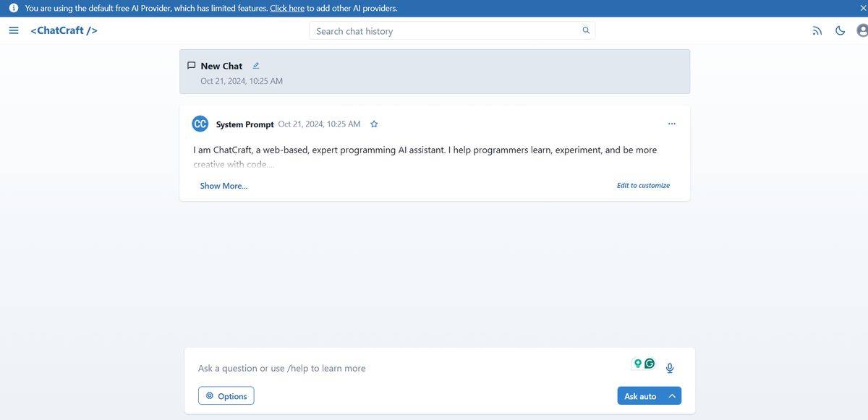The width and height of the screenshot is (868, 420).
Task: Expand the Ask auto chevron menu
Action: pos(672,396)
